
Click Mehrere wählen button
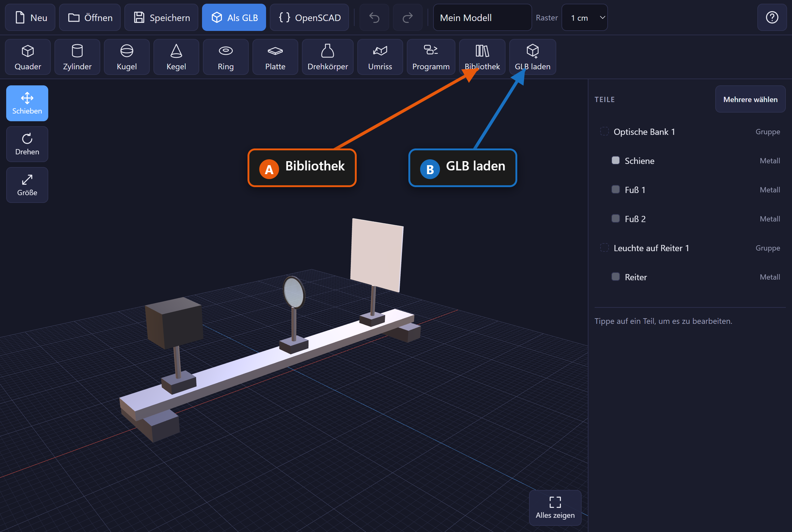pos(751,99)
